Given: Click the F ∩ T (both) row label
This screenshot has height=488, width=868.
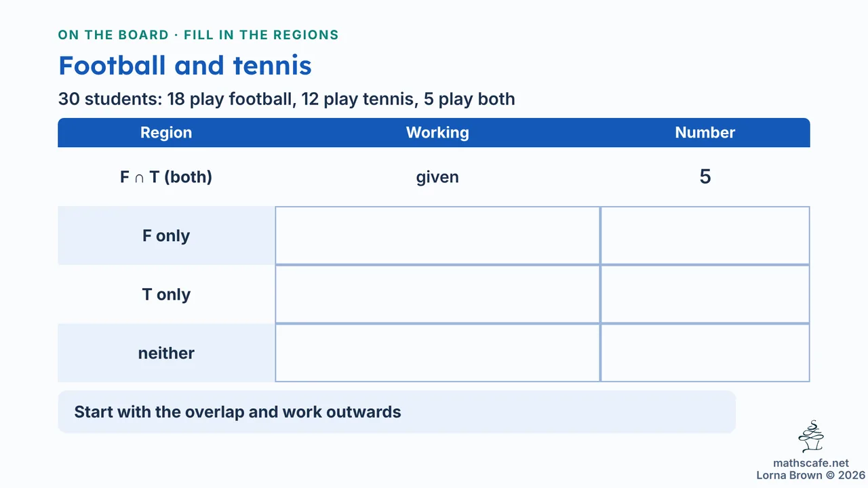Looking at the screenshot, I should pos(166,177).
